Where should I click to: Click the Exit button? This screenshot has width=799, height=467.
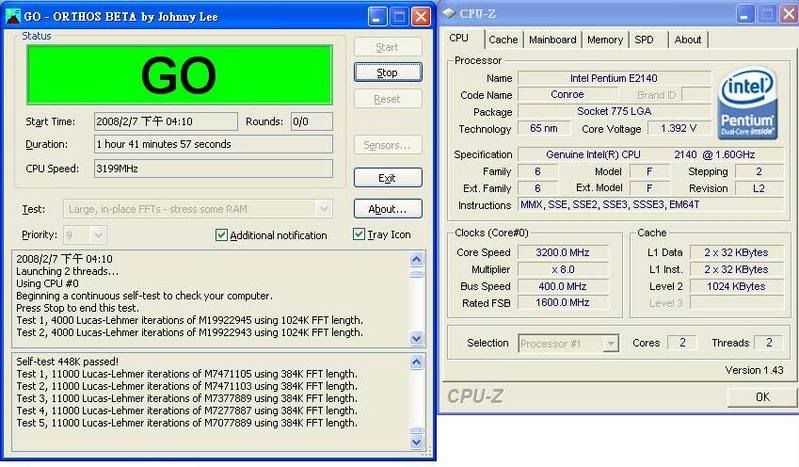pos(388,178)
